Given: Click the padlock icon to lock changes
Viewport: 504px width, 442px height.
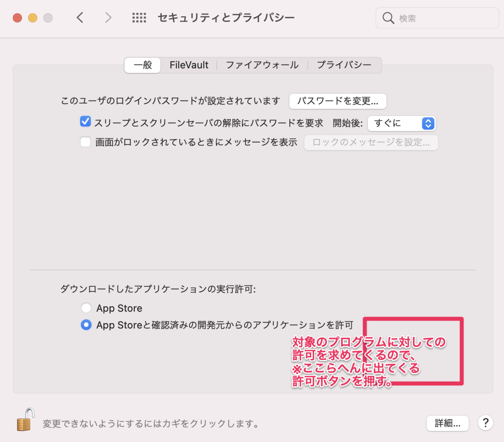Looking at the screenshot, I should [25, 419].
